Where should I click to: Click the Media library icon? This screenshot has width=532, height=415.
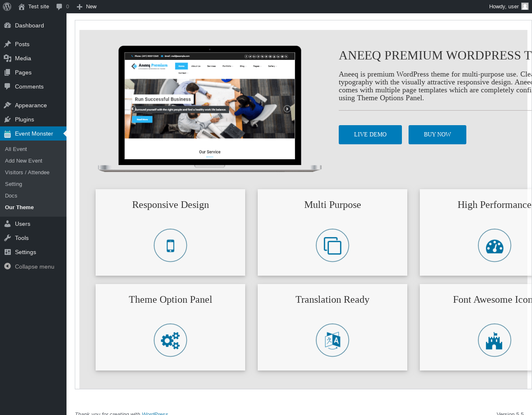tap(7, 58)
